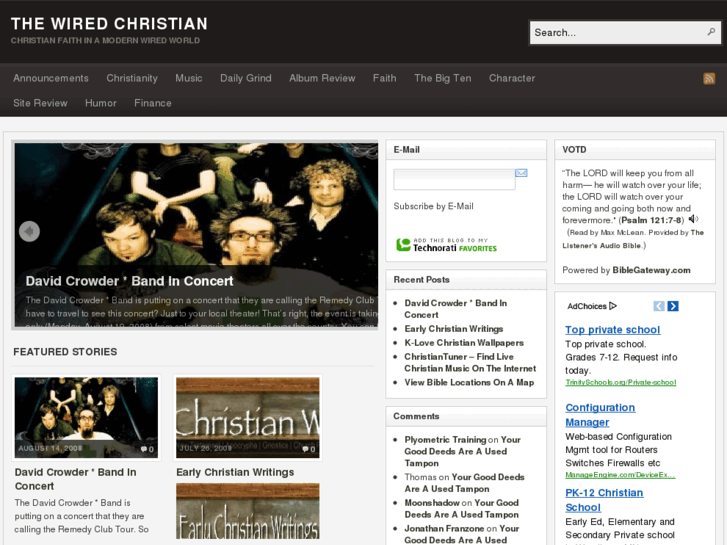Open Moonshadow commenter link
This screenshot has height=545, width=727.
433,502
